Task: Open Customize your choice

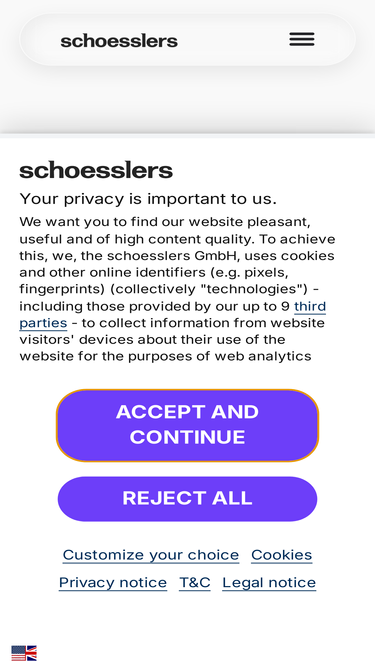Action: pos(151,555)
